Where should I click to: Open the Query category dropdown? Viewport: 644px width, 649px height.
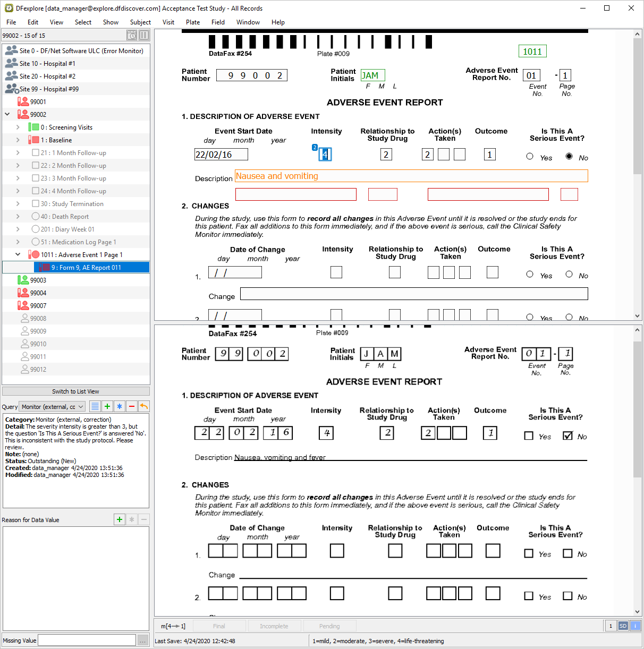[x=52, y=407]
